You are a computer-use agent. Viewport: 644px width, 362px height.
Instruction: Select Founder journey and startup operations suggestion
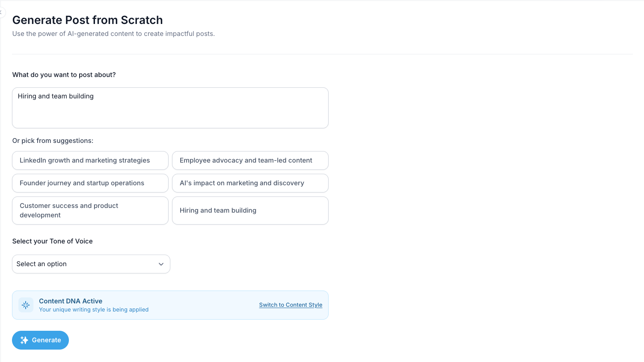tap(90, 183)
